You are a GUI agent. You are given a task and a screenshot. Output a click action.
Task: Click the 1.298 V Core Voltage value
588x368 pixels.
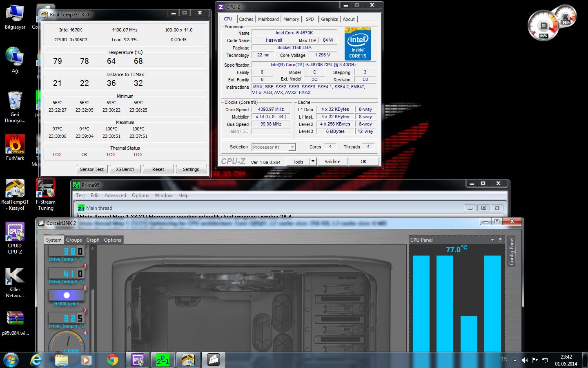(323, 55)
